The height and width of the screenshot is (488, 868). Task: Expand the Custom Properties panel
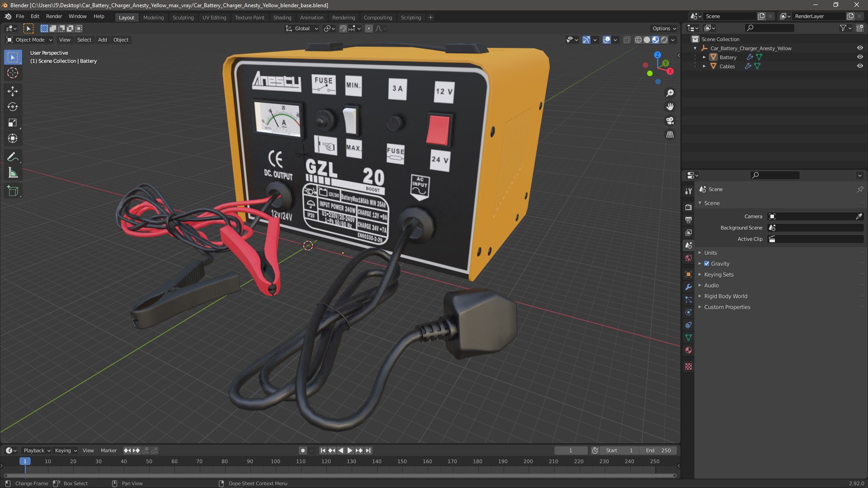tap(727, 307)
